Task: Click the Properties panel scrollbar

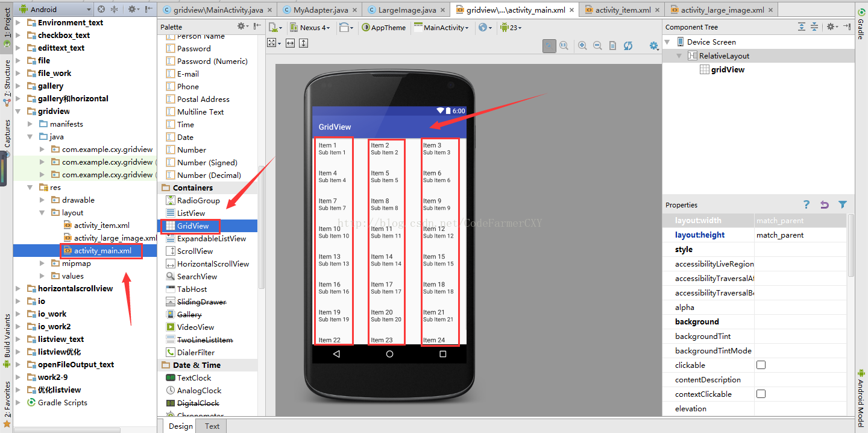Action: tap(851, 244)
